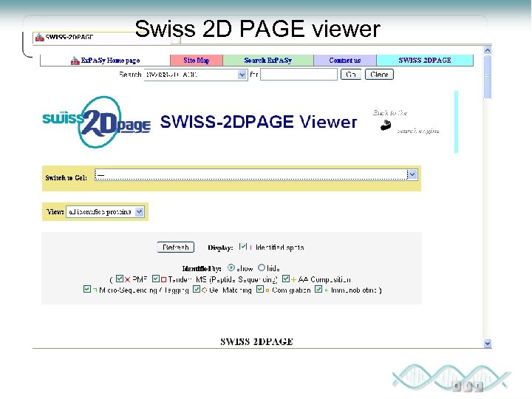Toggle the Micro-Sequencing / Tagging checkbox
The image size is (532, 399).
coord(87,289)
